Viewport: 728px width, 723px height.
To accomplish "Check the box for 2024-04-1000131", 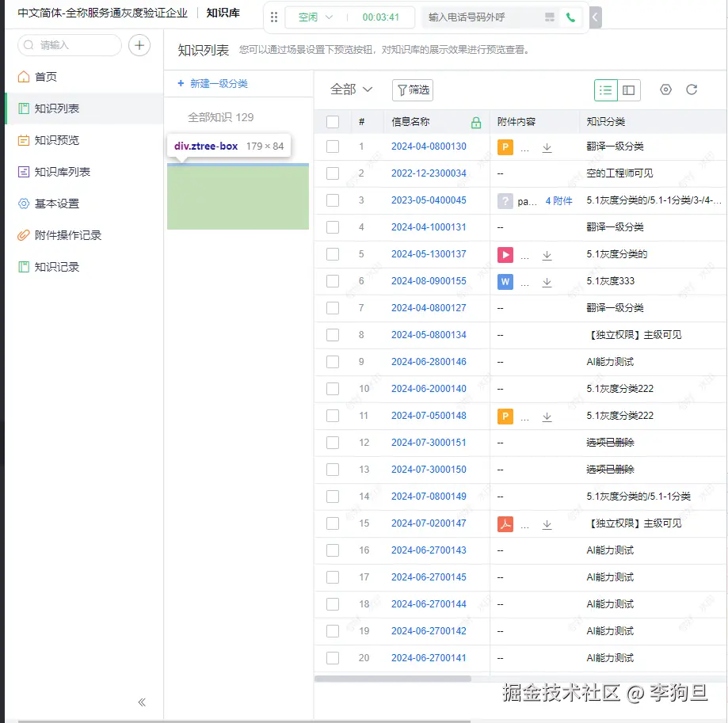I will [x=333, y=227].
